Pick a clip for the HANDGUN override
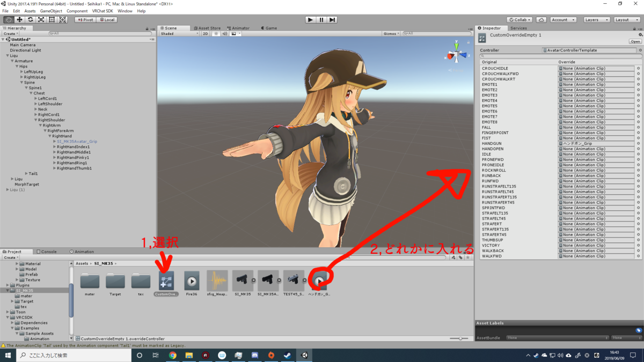This screenshot has width=644, height=362. [638, 144]
